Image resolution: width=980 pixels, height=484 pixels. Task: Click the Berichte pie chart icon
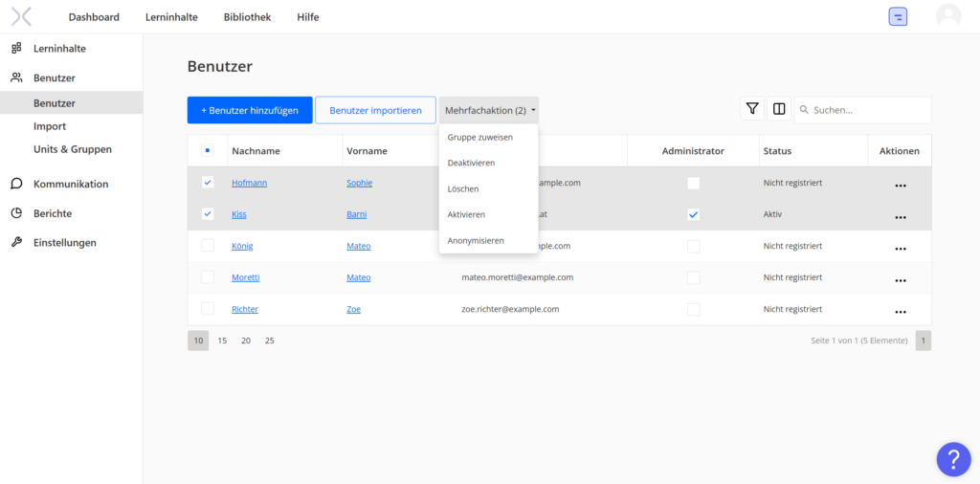(17, 213)
